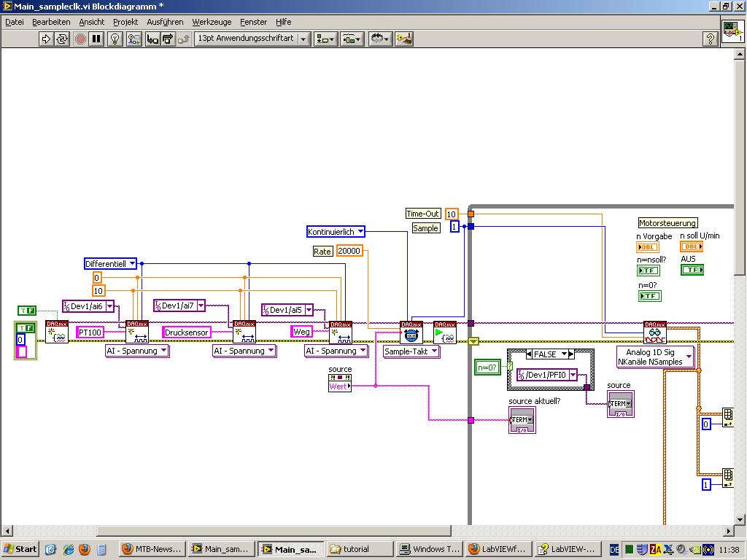Select the DAQmx Start Task node
Screen dimensions: 747x560
pyautogui.click(x=445, y=332)
